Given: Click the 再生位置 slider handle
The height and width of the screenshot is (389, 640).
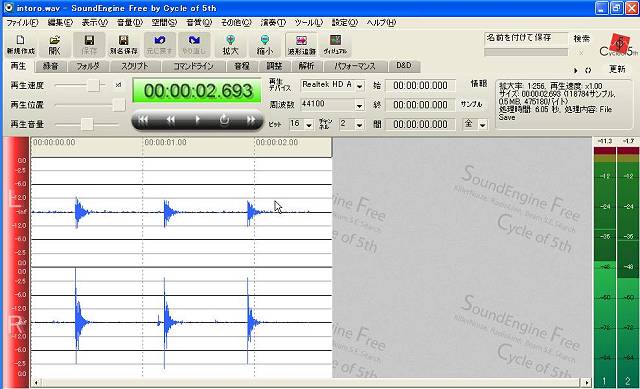Looking at the screenshot, I should (x=119, y=105).
